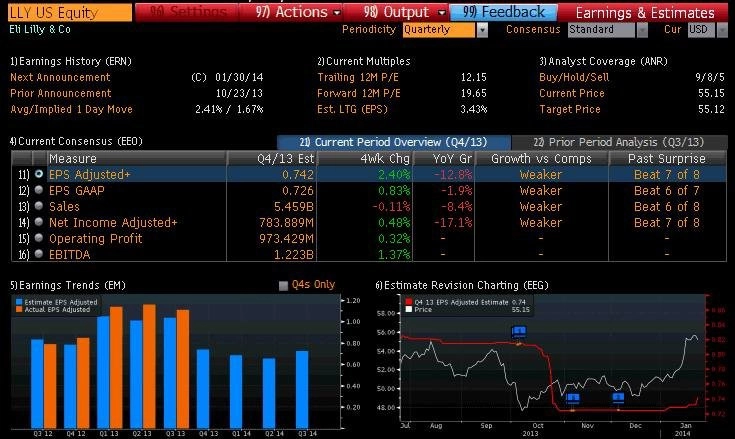Image resolution: width=735 pixels, height=439 pixels.
Task: Open Earnings Trends (EM) link
Action: [x=68, y=285]
